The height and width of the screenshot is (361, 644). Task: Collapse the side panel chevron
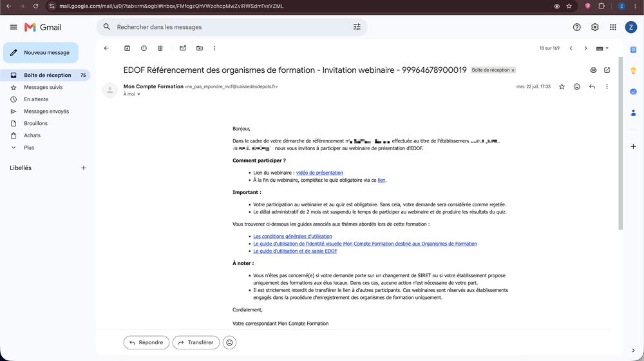click(633, 350)
